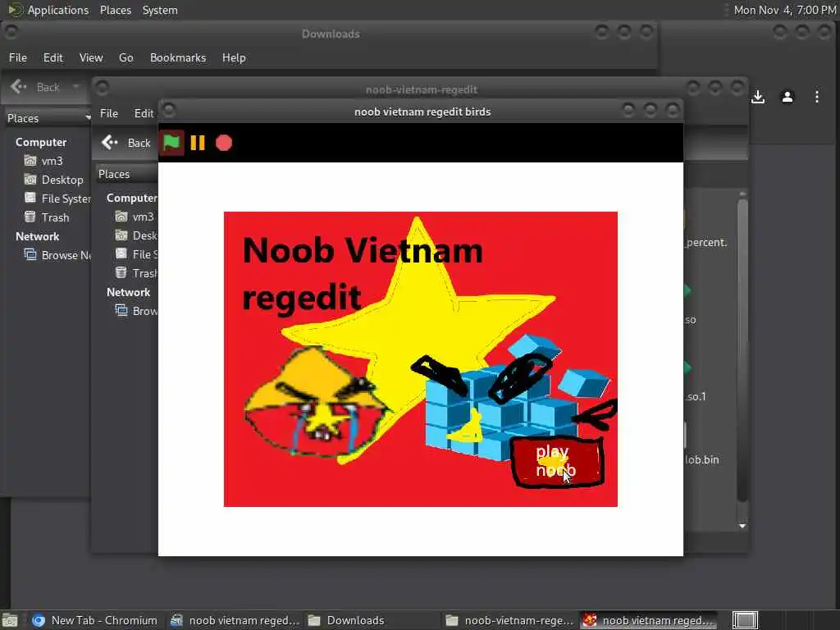The height and width of the screenshot is (630, 840).
Task: Click file name ending '.so.1'
Action: [x=696, y=396]
